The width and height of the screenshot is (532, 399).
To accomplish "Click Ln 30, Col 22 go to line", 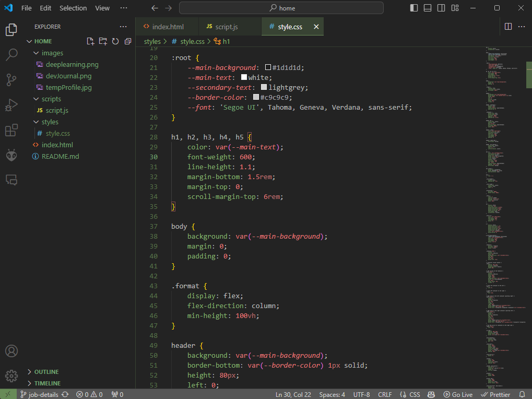I will coord(293,394).
